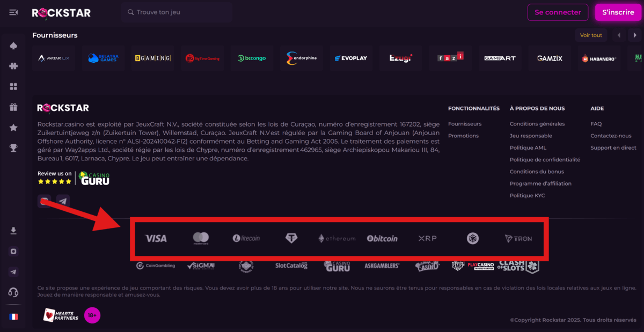Click the S'inscrire button
The width and height of the screenshot is (644, 332).
coord(618,12)
